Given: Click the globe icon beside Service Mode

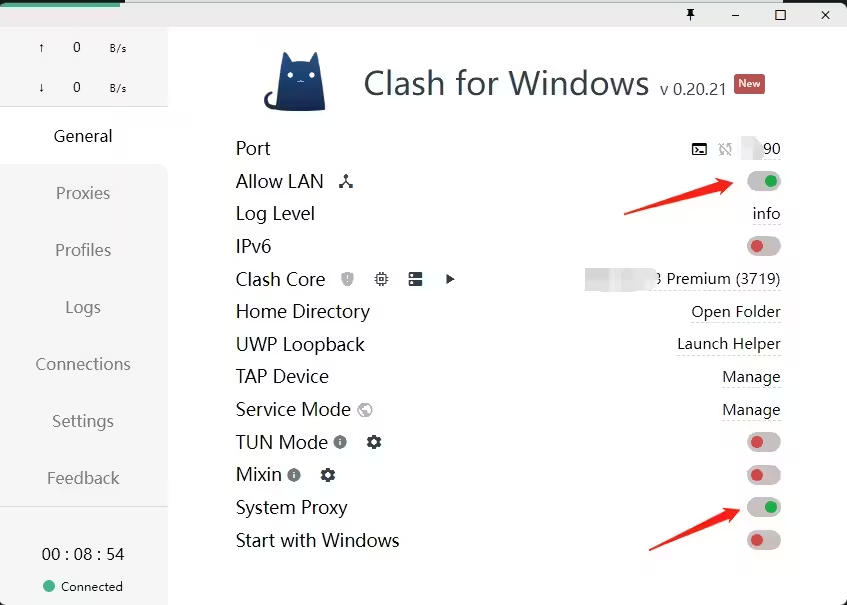Looking at the screenshot, I should tap(365, 410).
